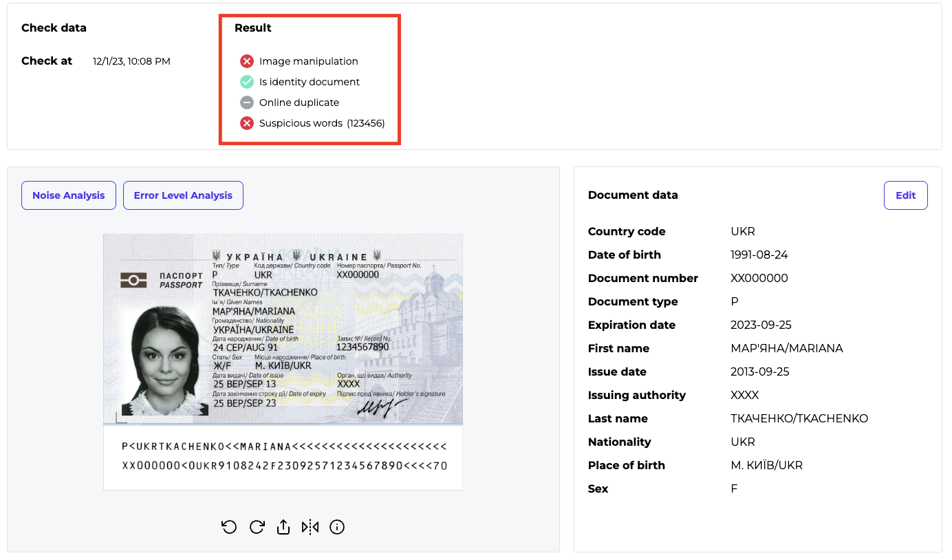This screenshot has width=952, height=560.
Task: Click red X beside Suspicious words
Action: 247,123
